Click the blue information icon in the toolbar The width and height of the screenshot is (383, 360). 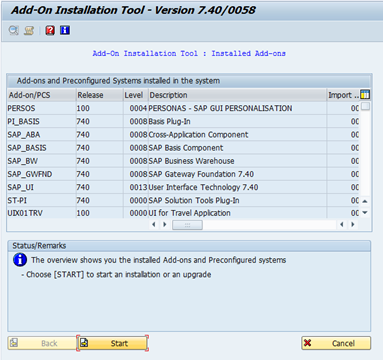pyautogui.click(x=65, y=30)
